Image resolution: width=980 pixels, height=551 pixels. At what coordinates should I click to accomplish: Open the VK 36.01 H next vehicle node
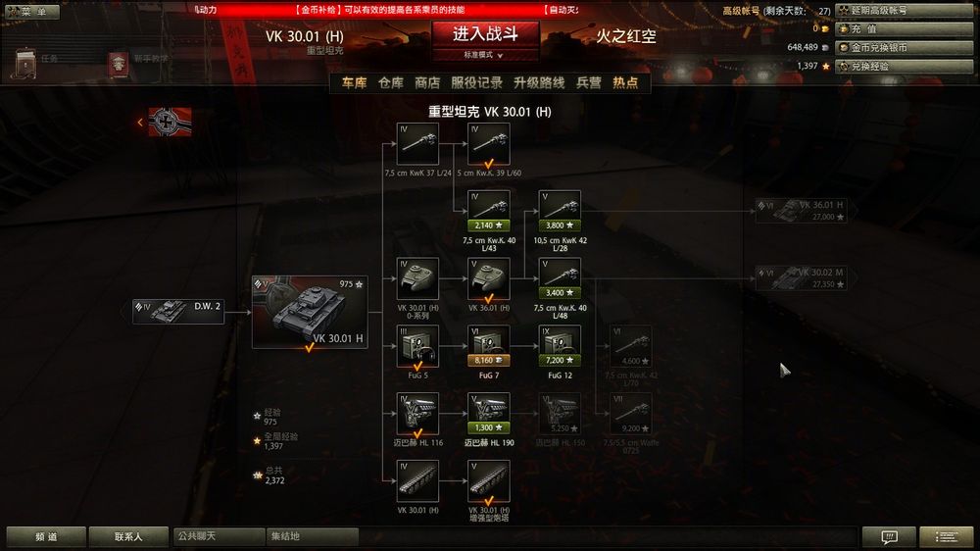click(x=802, y=211)
